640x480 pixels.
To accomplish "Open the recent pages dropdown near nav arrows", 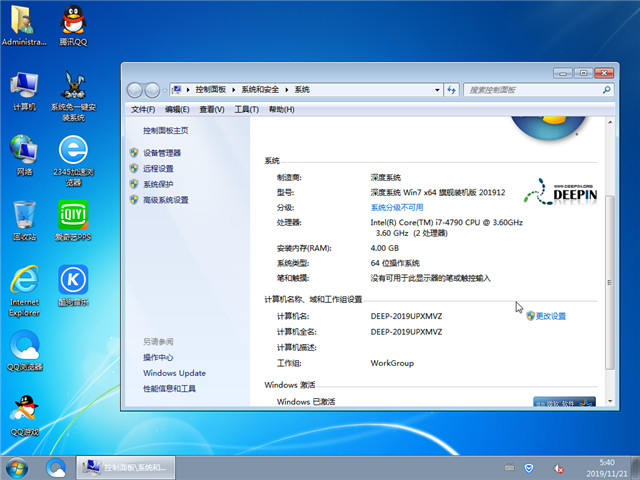I will [164, 90].
